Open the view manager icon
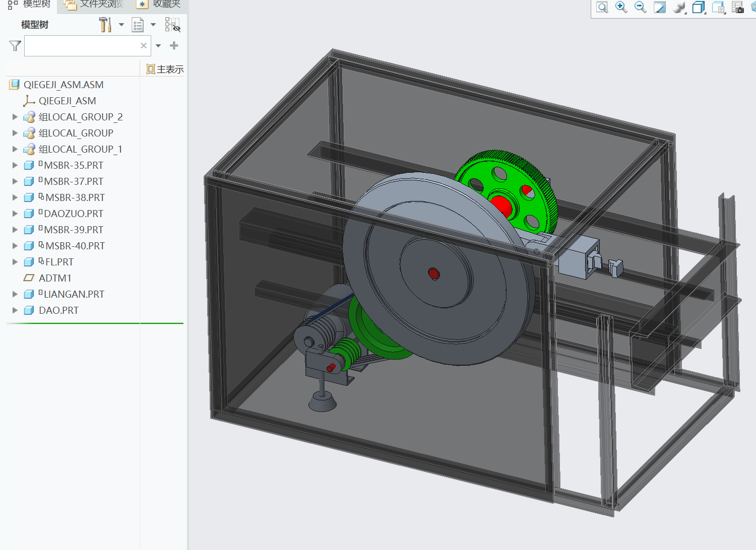Viewport: 756px width, 550px height. tap(718, 7)
